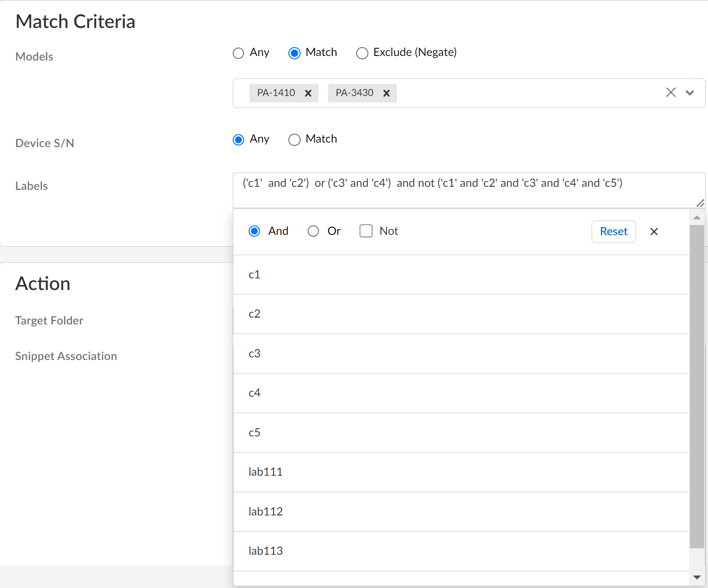Select Any for Models
Screen dimensions: 708x588
click(238, 53)
